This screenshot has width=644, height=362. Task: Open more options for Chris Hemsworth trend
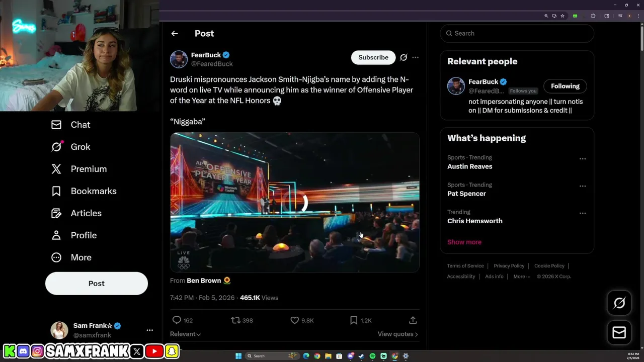583,213
